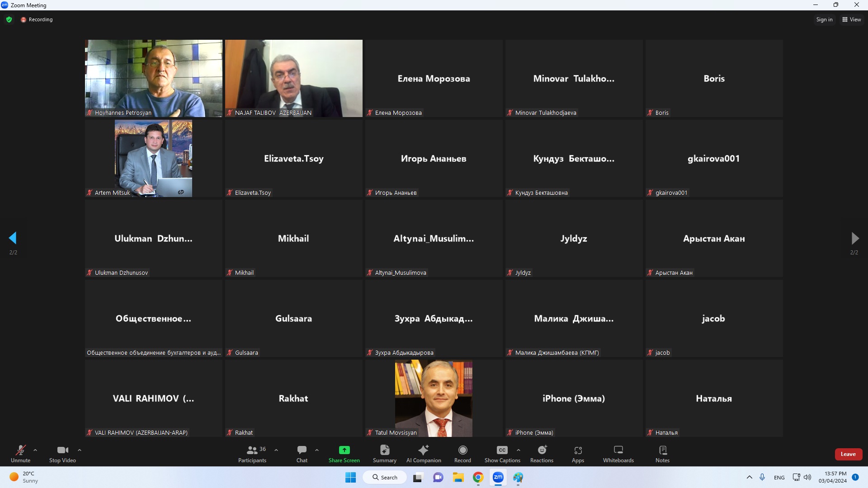Open the Zoom Apps panel
868x488 pixels.
[578, 454]
